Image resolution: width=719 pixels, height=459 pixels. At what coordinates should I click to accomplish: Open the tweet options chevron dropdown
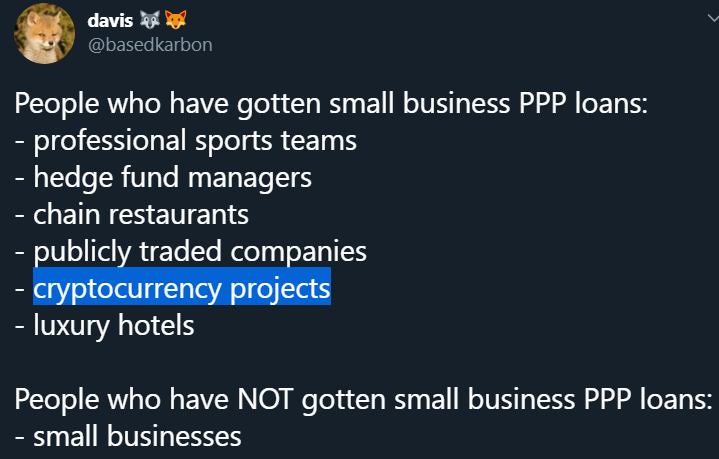pyautogui.click(x=713, y=18)
